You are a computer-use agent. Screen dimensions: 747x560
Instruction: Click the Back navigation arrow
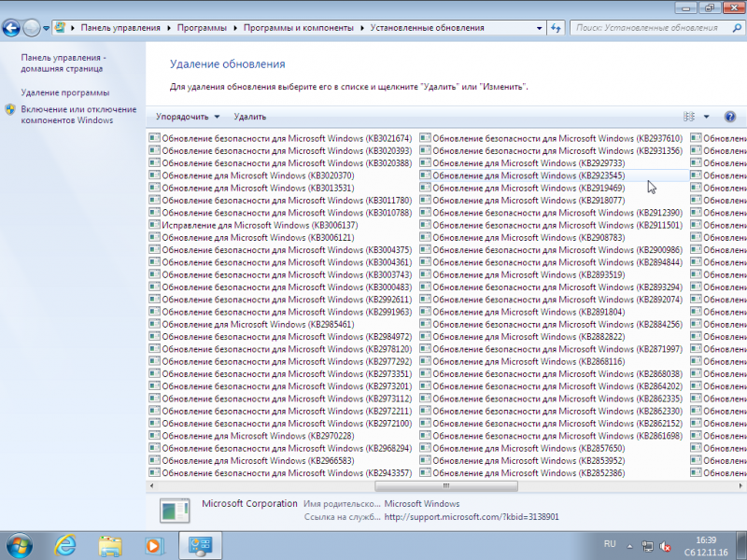[x=11, y=28]
